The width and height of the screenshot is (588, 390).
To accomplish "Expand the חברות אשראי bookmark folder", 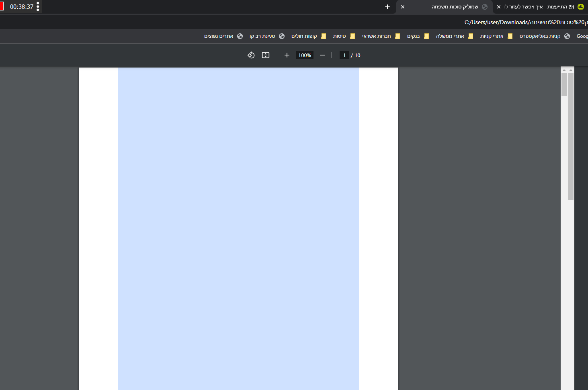I will [381, 36].
